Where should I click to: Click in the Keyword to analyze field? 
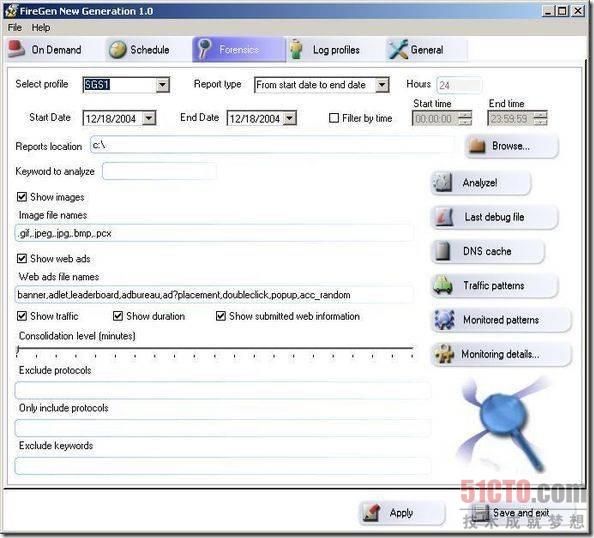point(159,171)
